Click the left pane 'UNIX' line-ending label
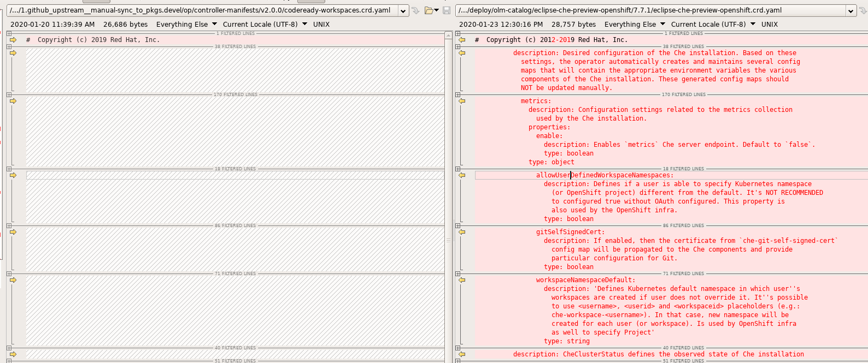 (x=321, y=24)
